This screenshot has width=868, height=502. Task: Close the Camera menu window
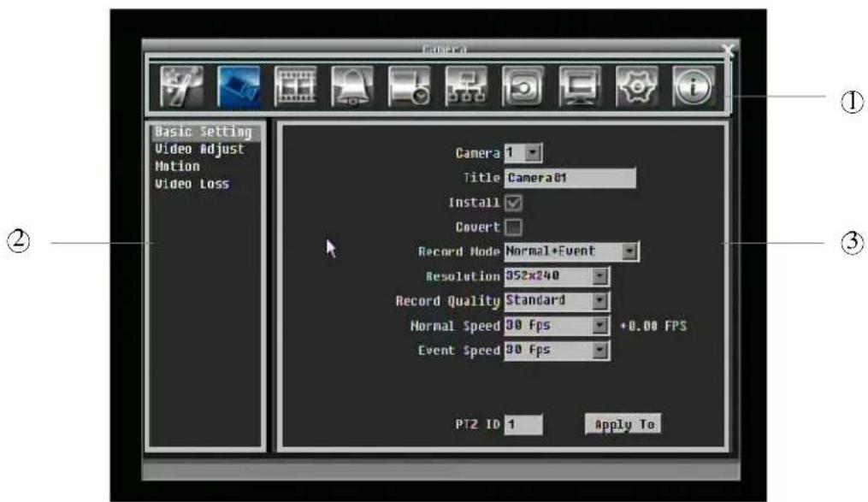click(x=729, y=50)
